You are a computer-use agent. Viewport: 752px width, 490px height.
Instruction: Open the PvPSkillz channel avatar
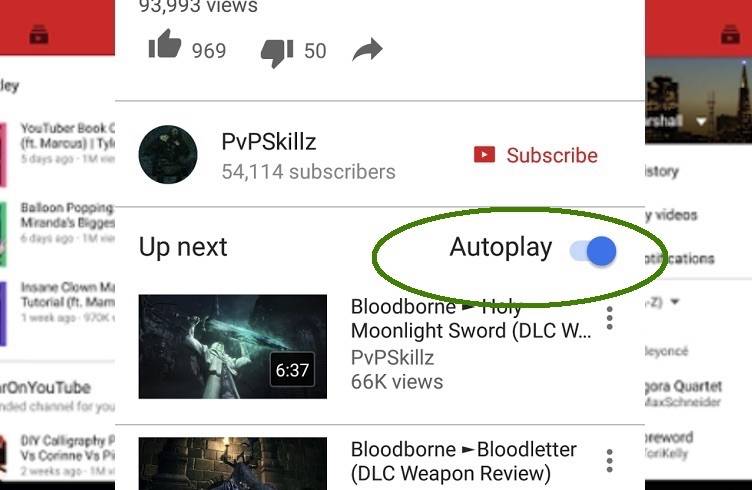click(x=168, y=154)
